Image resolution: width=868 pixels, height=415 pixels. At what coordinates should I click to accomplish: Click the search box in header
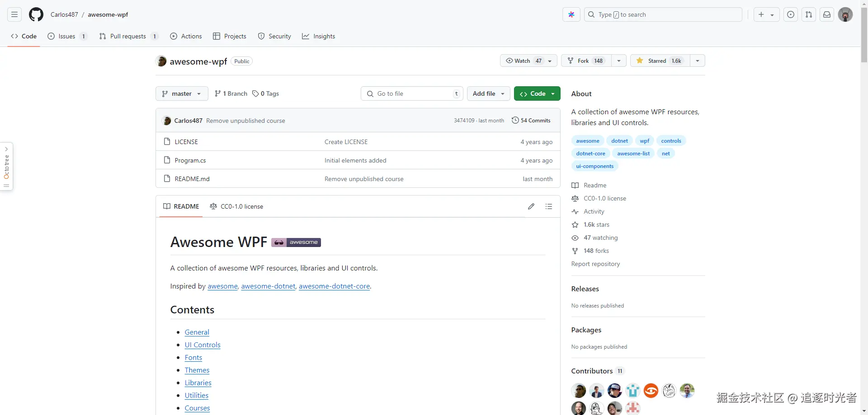tap(663, 14)
